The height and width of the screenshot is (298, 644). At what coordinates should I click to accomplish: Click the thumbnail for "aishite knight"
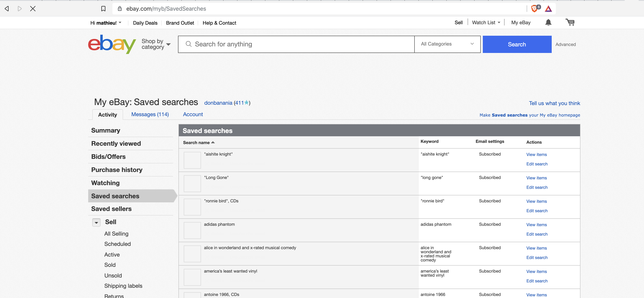[x=192, y=160]
